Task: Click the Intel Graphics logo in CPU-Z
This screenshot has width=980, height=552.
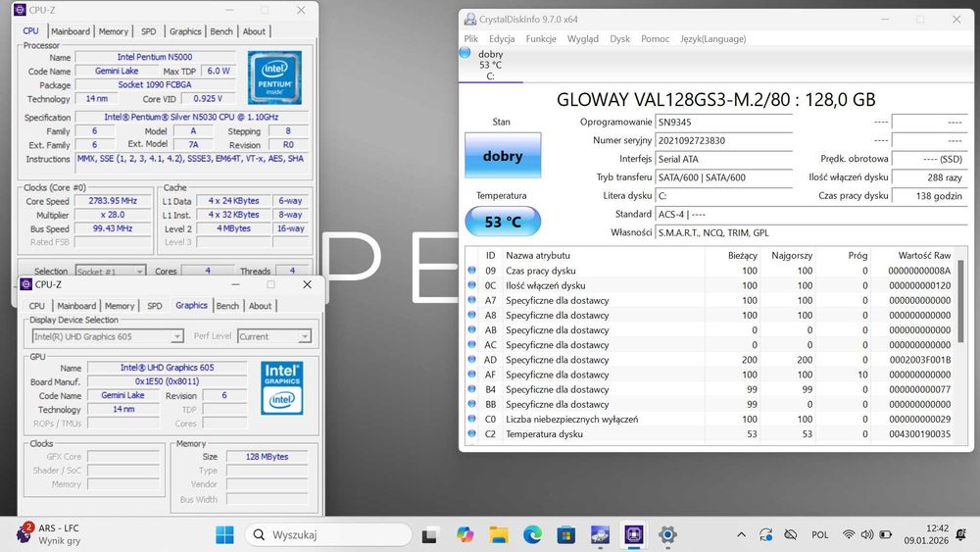Action: coord(282,387)
